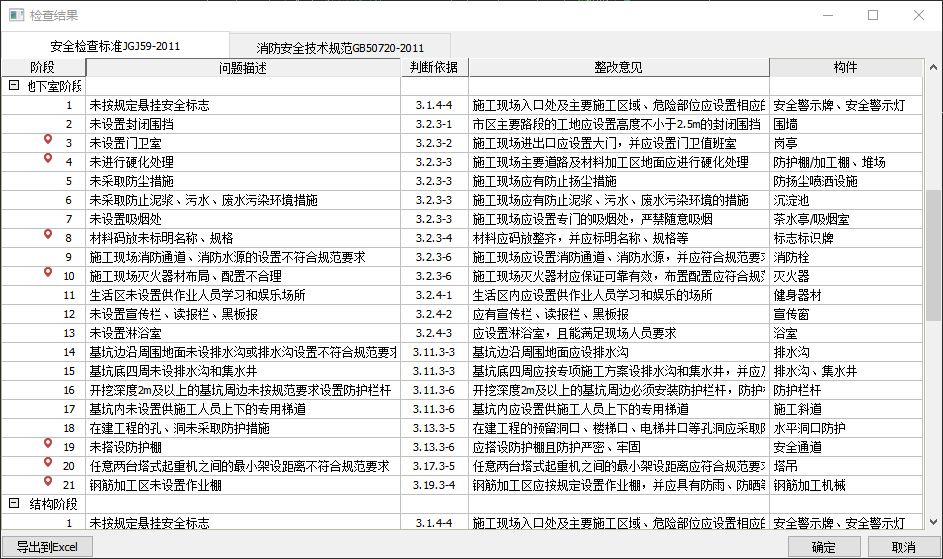The height and width of the screenshot is (559, 943).
Task: Click the 问题描述 column header
Action: coord(242,67)
